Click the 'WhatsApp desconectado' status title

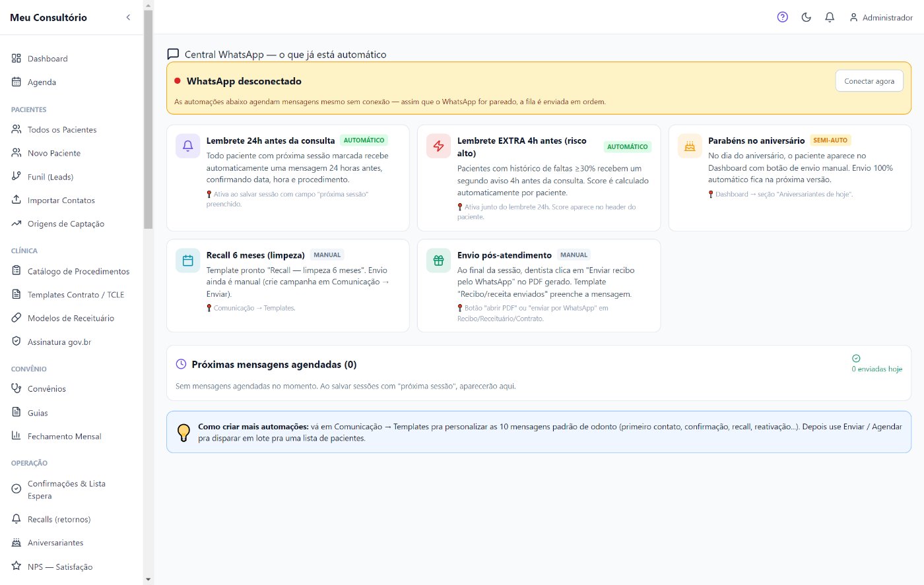pos(244,81)
